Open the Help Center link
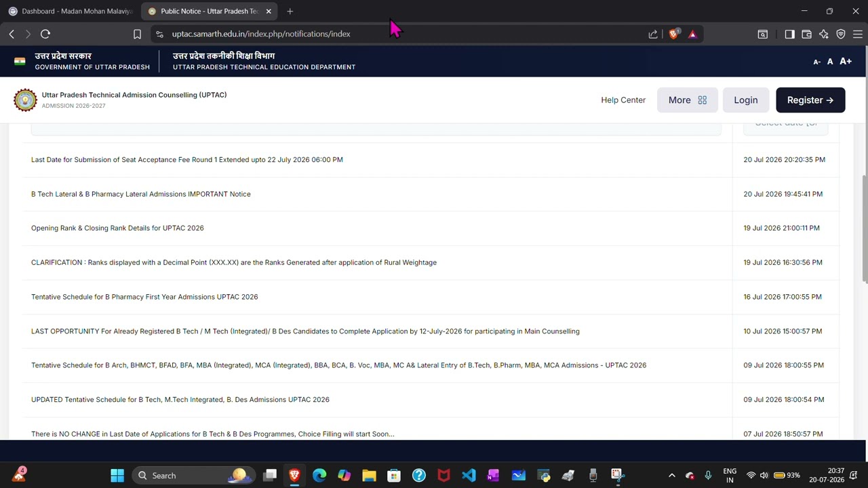This screenshot has width=868, height=488. [x=623, y=100]
